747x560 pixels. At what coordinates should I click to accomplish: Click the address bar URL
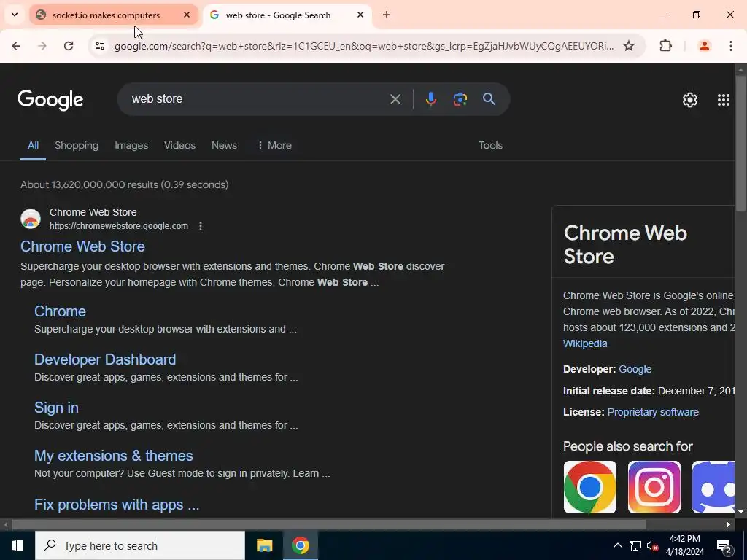click(x=364, y=46)
